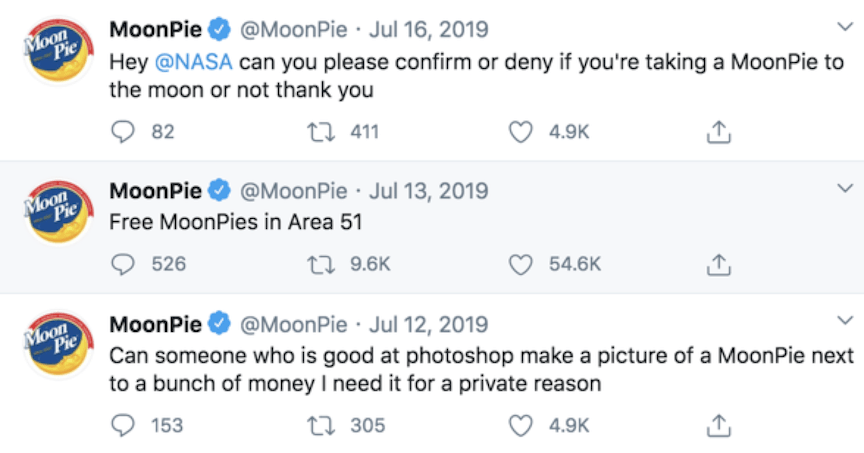This screenshot has height=453, width=864.
Task: Open the Jul 13, 2019 timestamp link
Action: coord(429,190)
